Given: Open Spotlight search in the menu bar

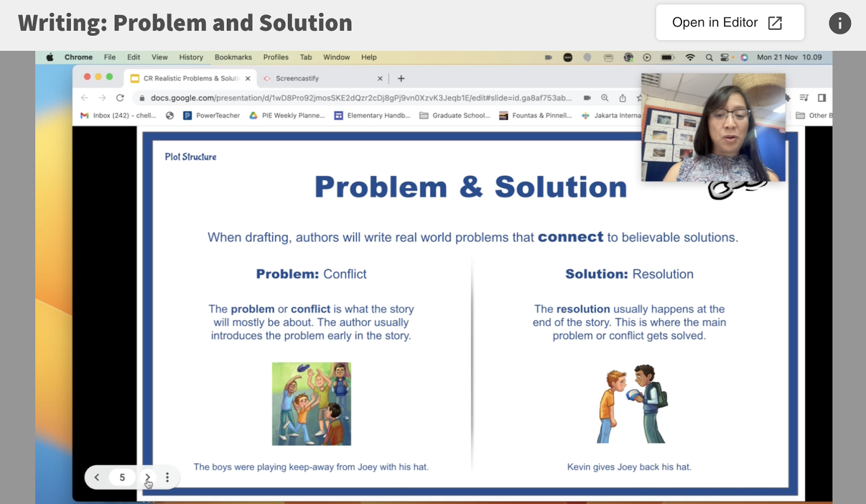Looking at the screenshot, I should (709, 57).
